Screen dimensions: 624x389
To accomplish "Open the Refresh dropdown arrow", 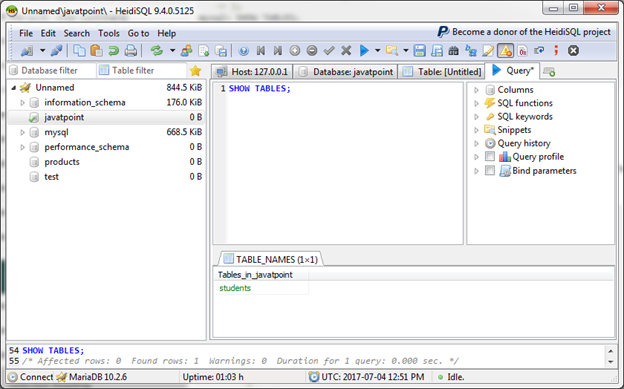I will [x=172, y=51].
